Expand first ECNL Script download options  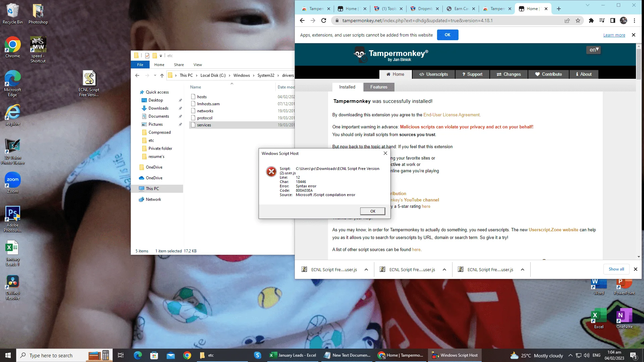[x=366, y=269]
